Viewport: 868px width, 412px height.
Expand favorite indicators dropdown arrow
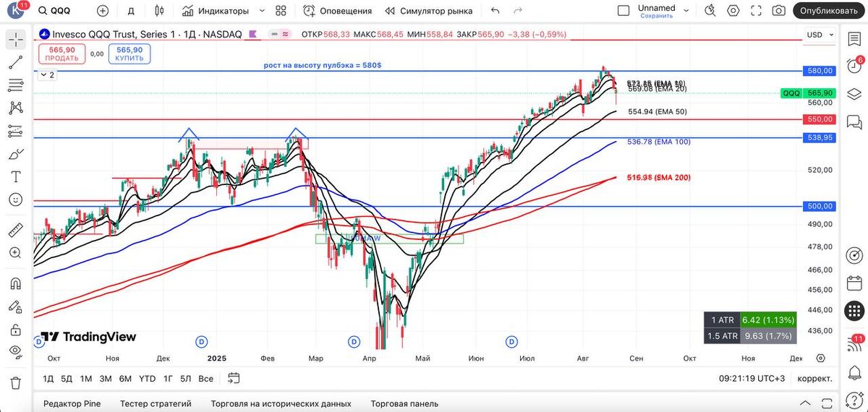pyautogui.click(x=262, y=11)
